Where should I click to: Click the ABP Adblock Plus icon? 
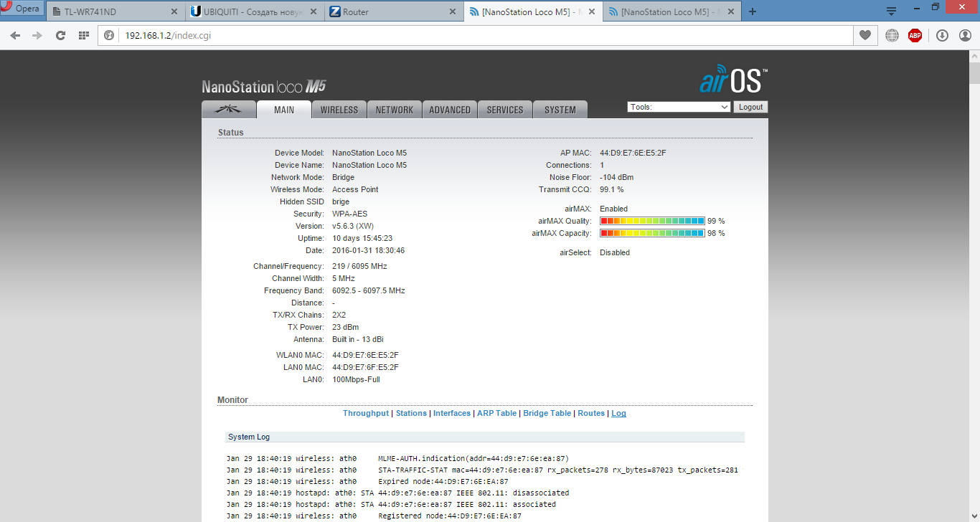point(915,35)
